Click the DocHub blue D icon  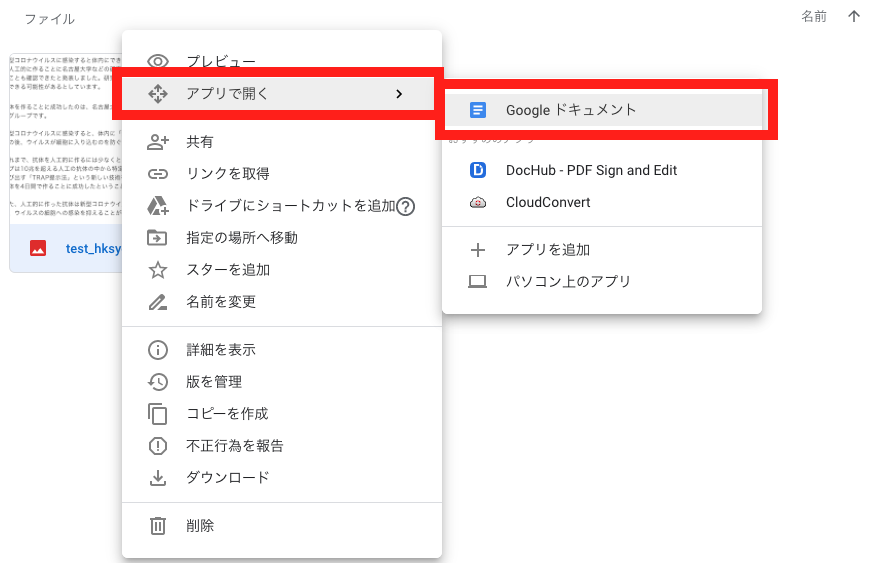coord(478,170)
